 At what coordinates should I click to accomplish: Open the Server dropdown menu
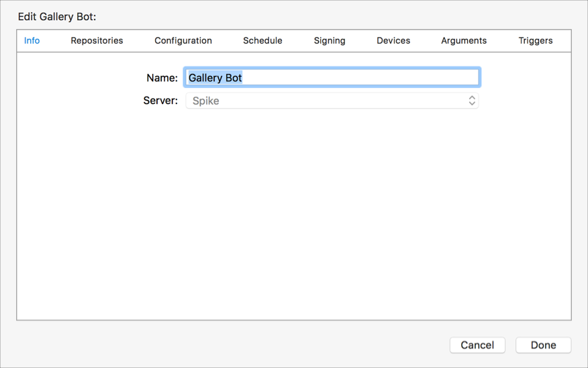tap(332, 101)
